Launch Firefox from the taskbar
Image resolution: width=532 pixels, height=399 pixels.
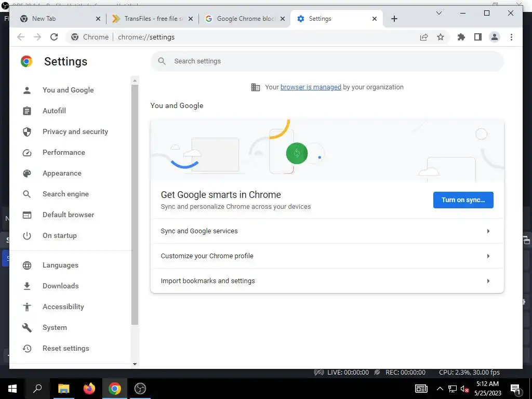pyautogui.click(x=89, y=389)
